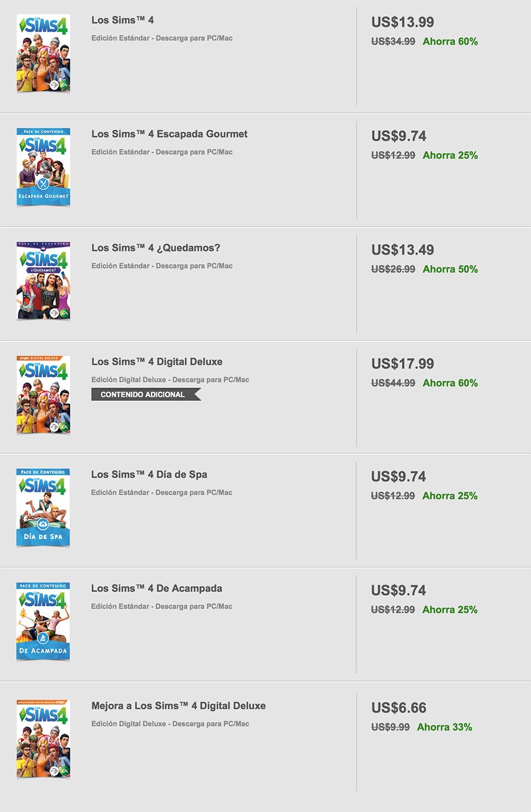Screen dimensions: 531x812
Task: Click Los Sims™ 4 Escapada Gourmet title
Action: point(169,134)
